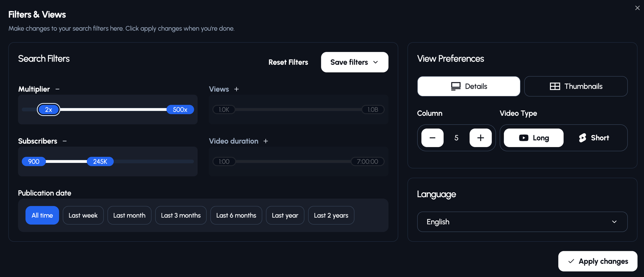Viewport: 644px width, 277px height.
Task: Click Reset Filters
Action: [x=288, y=62]
